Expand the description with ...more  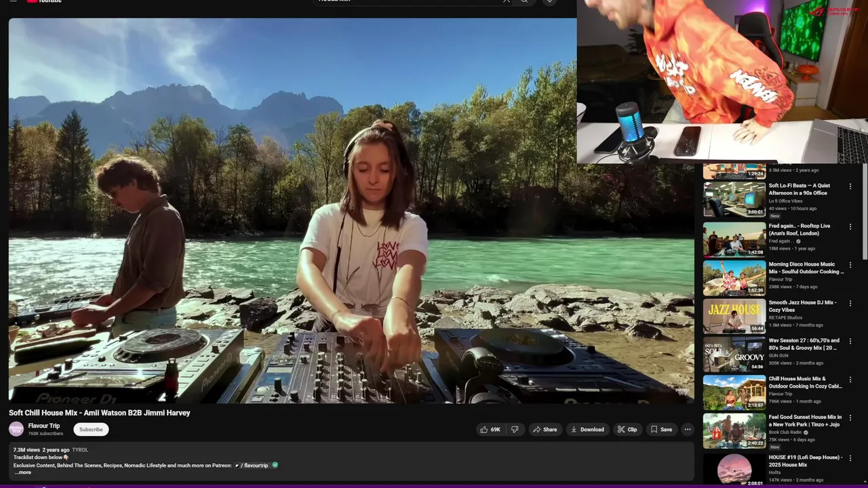(x=22, y=472)
